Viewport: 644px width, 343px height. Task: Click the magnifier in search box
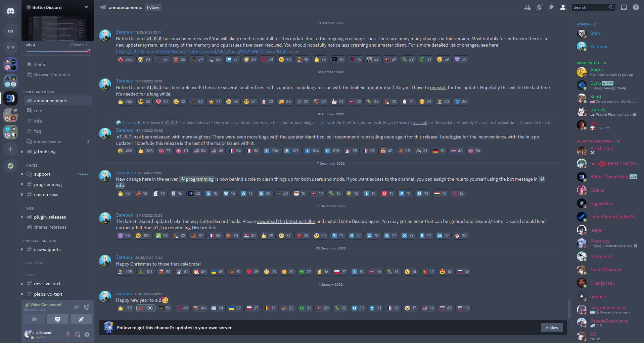point(611,7)
